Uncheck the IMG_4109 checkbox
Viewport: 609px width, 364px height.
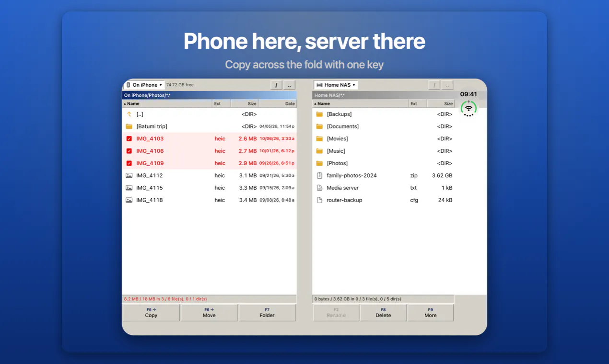(x=129, y=163)
